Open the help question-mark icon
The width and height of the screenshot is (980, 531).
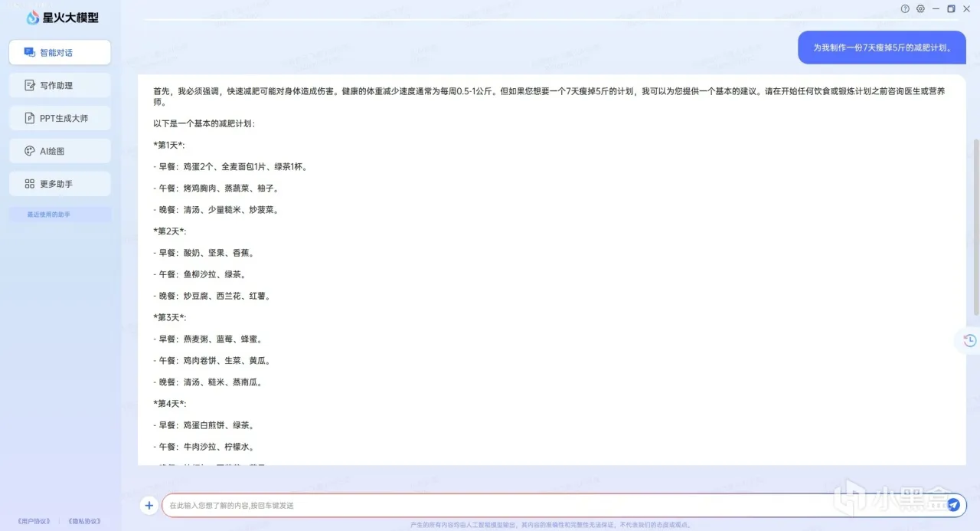tap(905, 8)
